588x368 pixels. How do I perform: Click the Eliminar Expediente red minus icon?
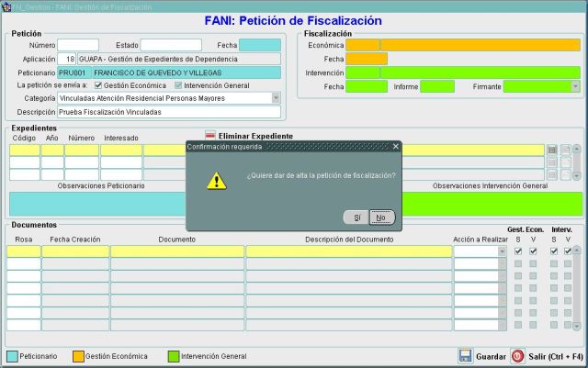pos(209,136)
